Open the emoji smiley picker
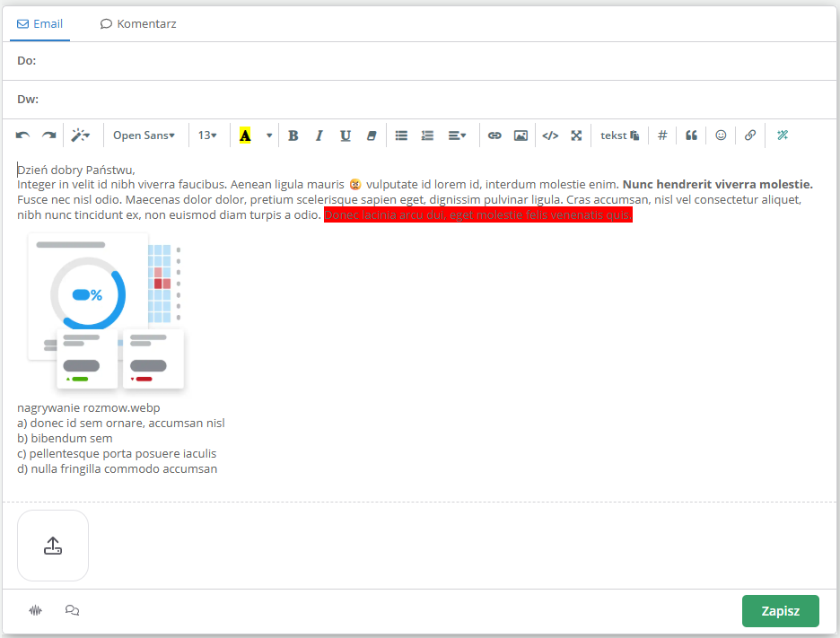 [x=721, y=135]
